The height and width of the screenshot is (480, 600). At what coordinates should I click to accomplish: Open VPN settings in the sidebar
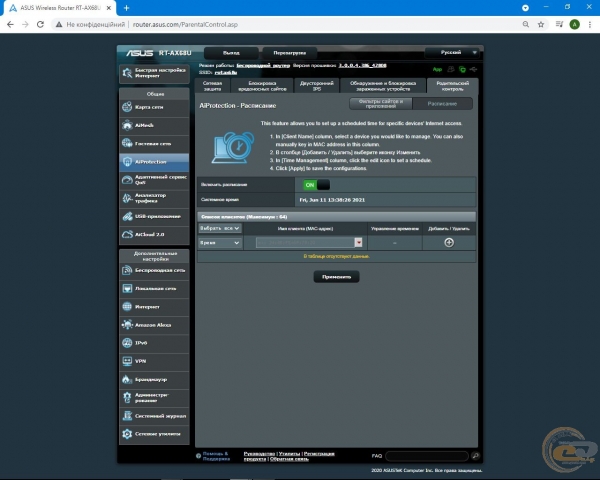(x=154, y=361)
